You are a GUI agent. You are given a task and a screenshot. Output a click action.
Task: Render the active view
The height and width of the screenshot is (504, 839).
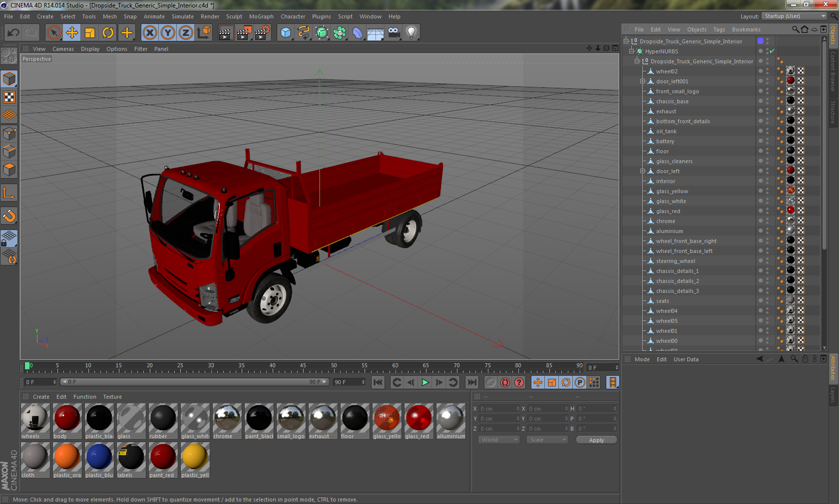pos(226,33)
